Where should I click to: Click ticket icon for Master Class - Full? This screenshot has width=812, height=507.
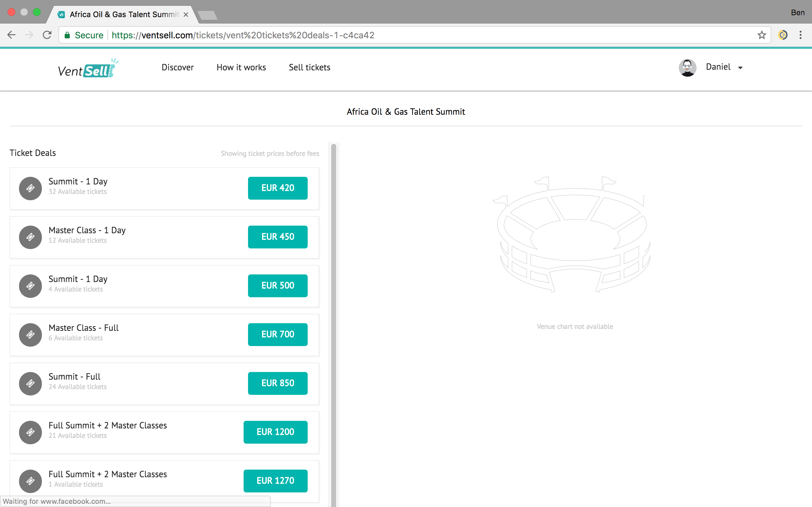coord(30,335)
